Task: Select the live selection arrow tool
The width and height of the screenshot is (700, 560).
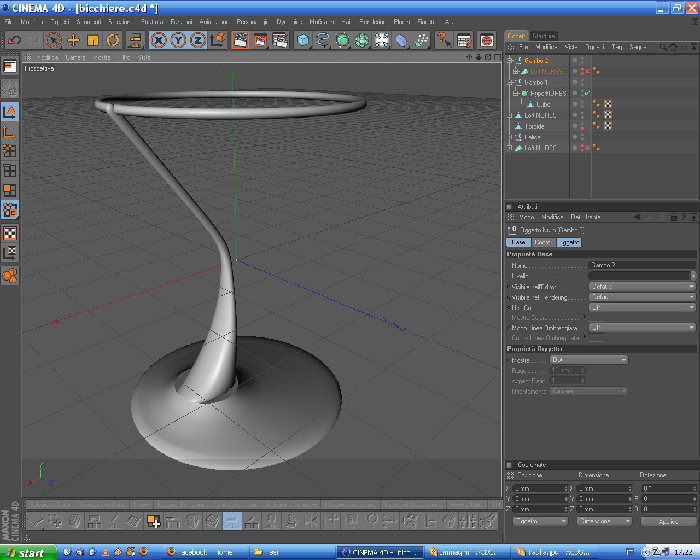Action: pyautogui.click(x=53, y=41)
